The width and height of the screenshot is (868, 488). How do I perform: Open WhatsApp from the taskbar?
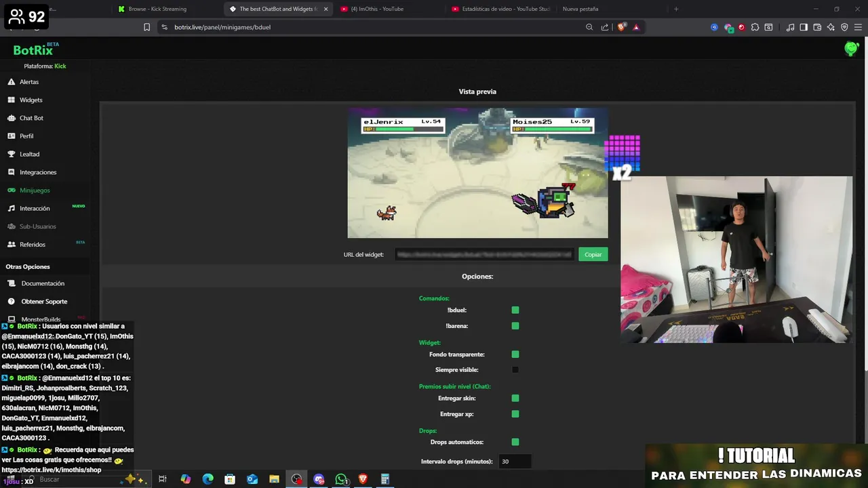coord(341,479)
